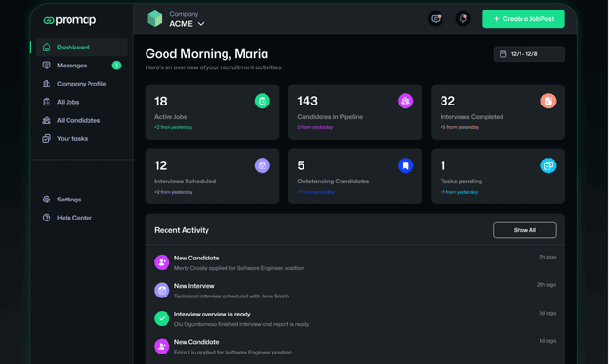
Task: Click Show All recent activity button
Action: click(x=524, y=230)
